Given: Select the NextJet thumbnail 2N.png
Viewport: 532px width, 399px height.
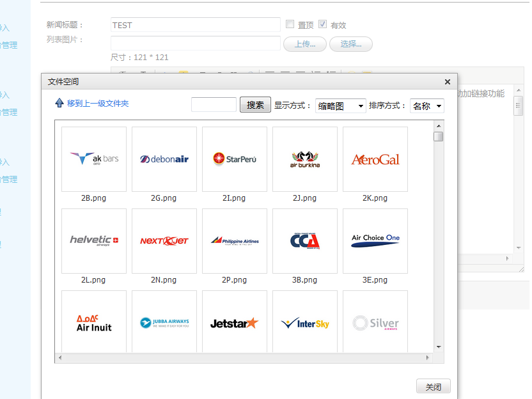Looking at the screenshot, I should (164, 241).
